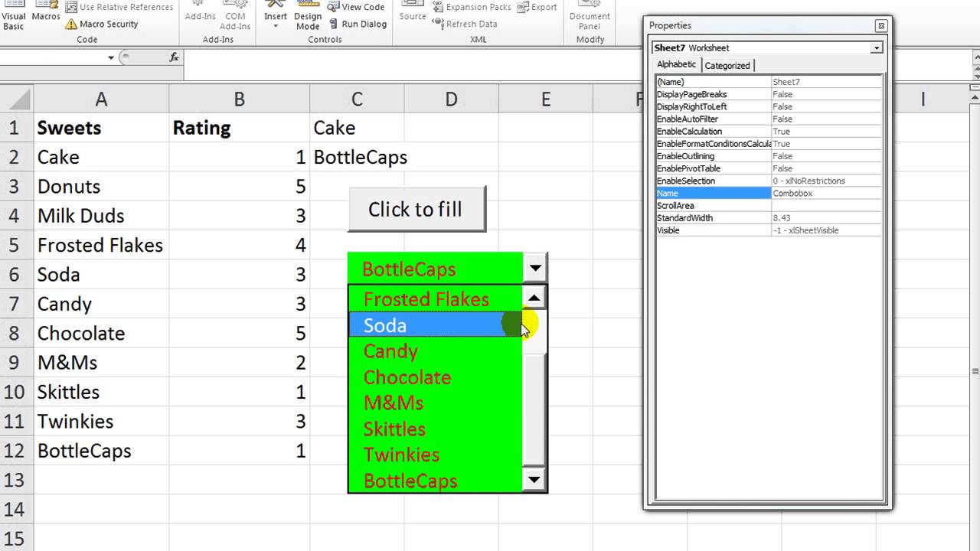Select the (Name) property row

(x=769, y=82)
